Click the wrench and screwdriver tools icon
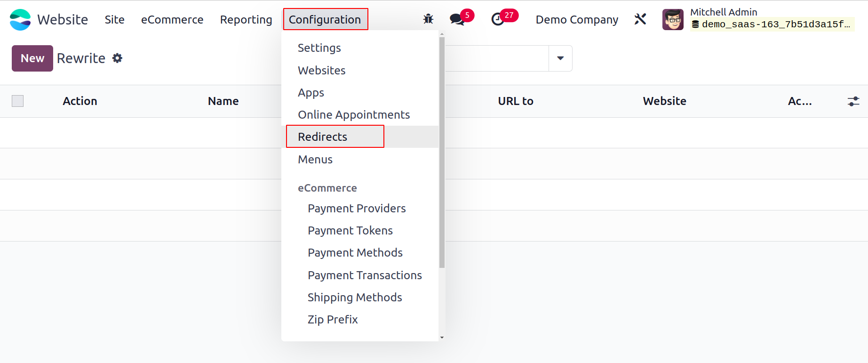The width and height of the screenshot is (868, 363). [x=640, y=19]
